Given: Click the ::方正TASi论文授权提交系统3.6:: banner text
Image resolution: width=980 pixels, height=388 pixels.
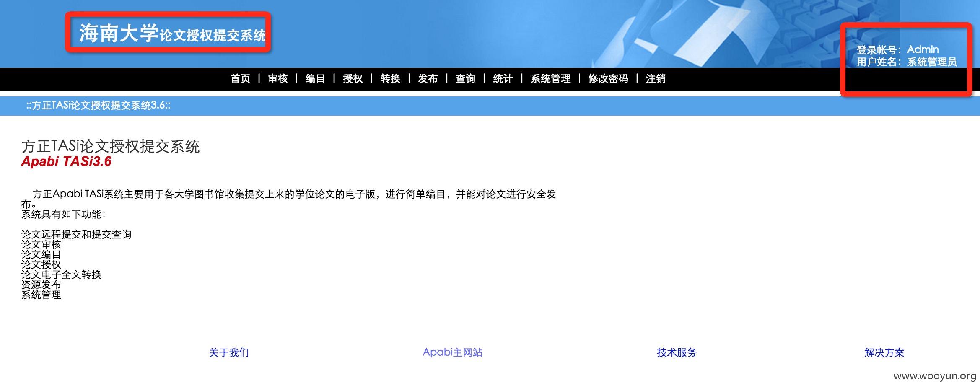Looking at the screenshot, I should (98, 106).
